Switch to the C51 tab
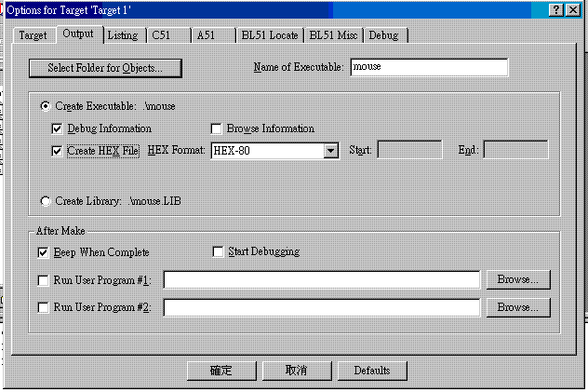This screenshot has width=588, height=392. pyautogui.click(x=164, y=35)
